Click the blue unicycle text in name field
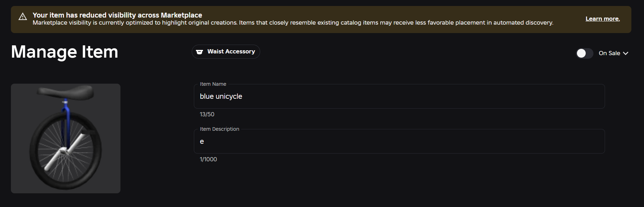This screenshot has width=644, height=207. point(221,96)
